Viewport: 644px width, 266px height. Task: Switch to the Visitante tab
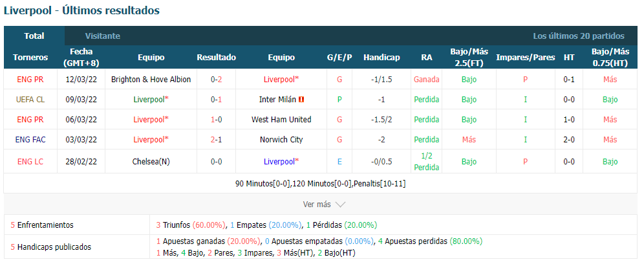(x=103, y=36)
